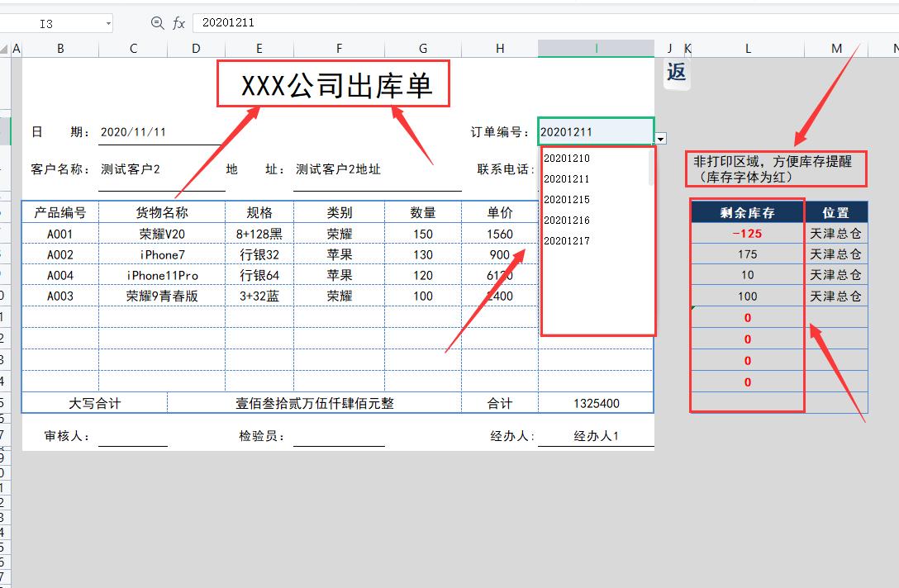Screen dimensions: 899x588
Task: Click the product code A001 cell
Action: [60, 233]
